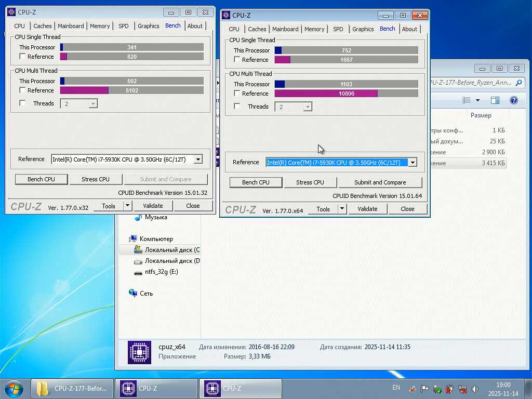
Task: Click the search magnifier icon in Explorer
Action: click(x=519, y=83)
